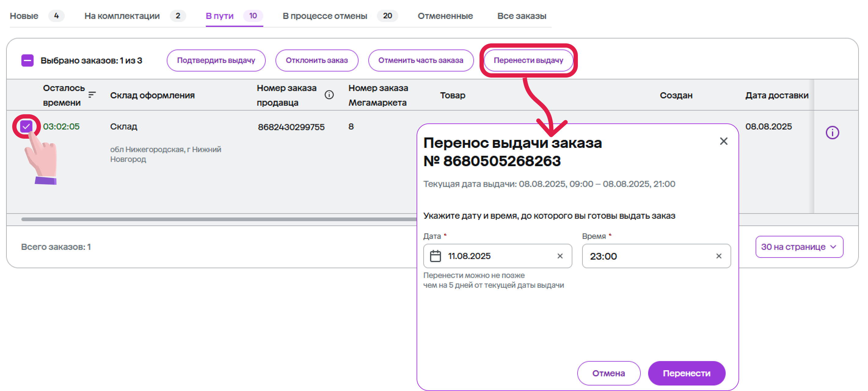Screen dimensions: 868x391
Task: Uncheck the order row checkbox
Action: tap(26, 126)
